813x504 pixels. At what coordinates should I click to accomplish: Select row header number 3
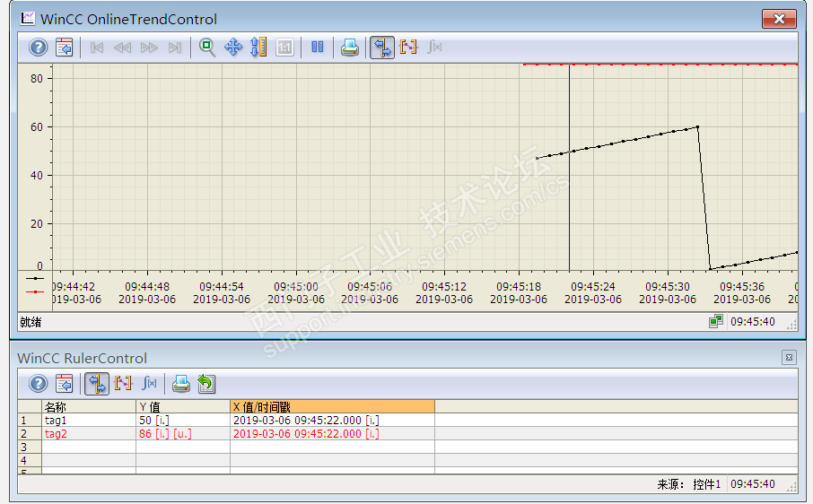point(30,447)
